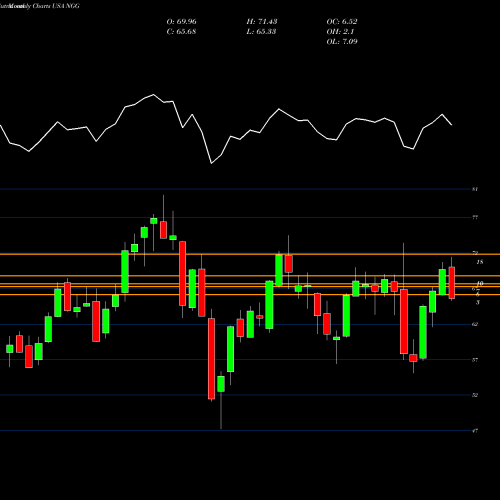Screen dimensions: 500x500
Task: Click the indicator line's highest peak
Action: point(154,95)
